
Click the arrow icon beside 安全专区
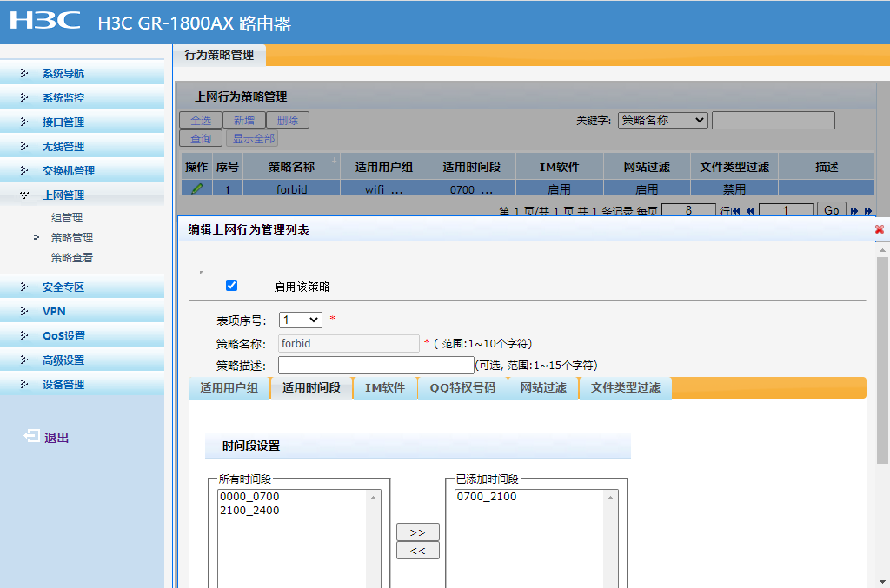tap(23, 287)
